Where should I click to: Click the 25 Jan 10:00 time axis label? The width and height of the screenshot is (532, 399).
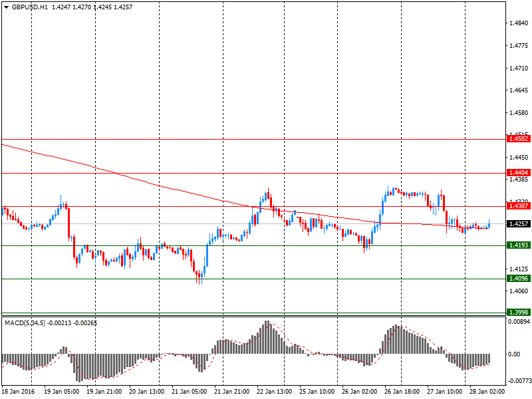[x=317, y=392]
